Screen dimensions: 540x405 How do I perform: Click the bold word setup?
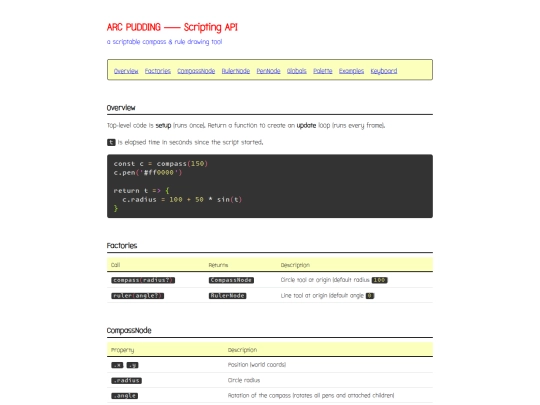click(163, 125)
